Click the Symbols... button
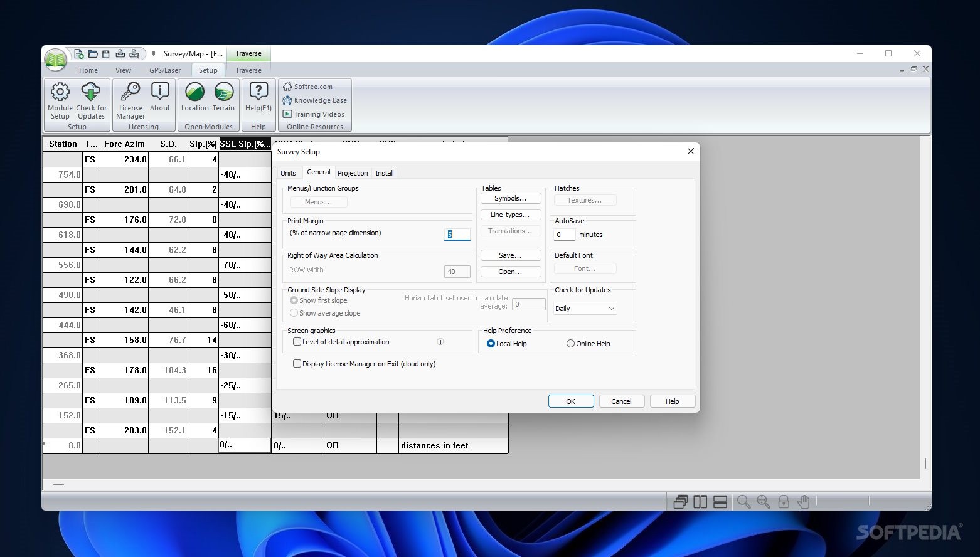 511,198
